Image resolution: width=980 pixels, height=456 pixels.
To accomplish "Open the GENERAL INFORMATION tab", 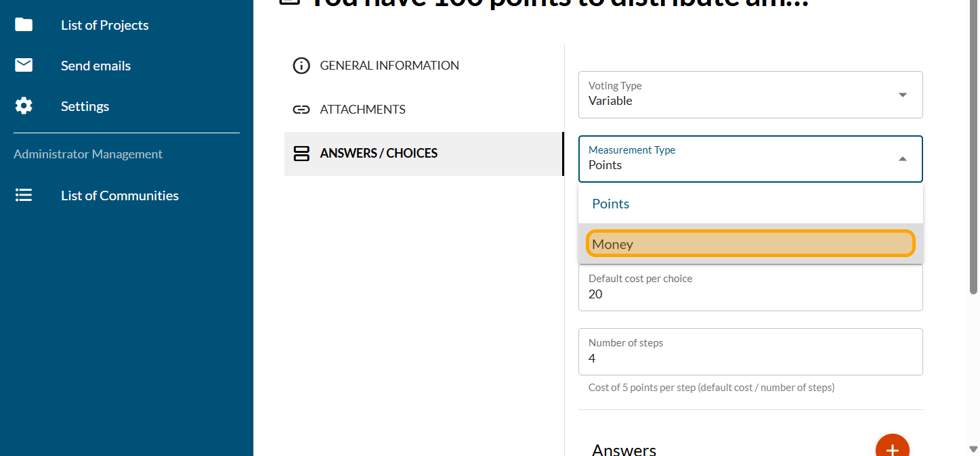I will coord(389,66).
